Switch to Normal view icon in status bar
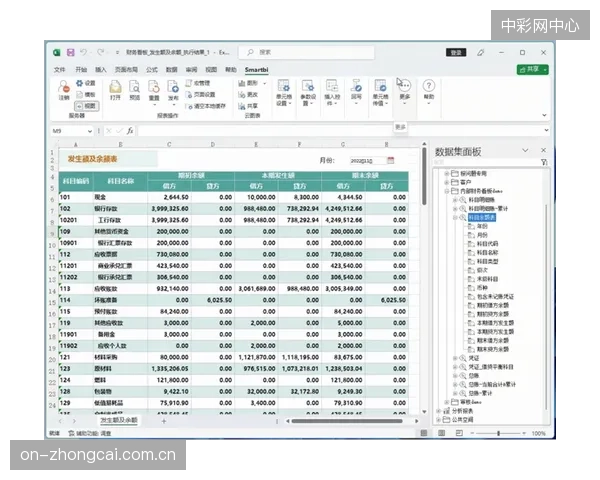The height and width of the screenshot is (480, 600). (424, 433)
